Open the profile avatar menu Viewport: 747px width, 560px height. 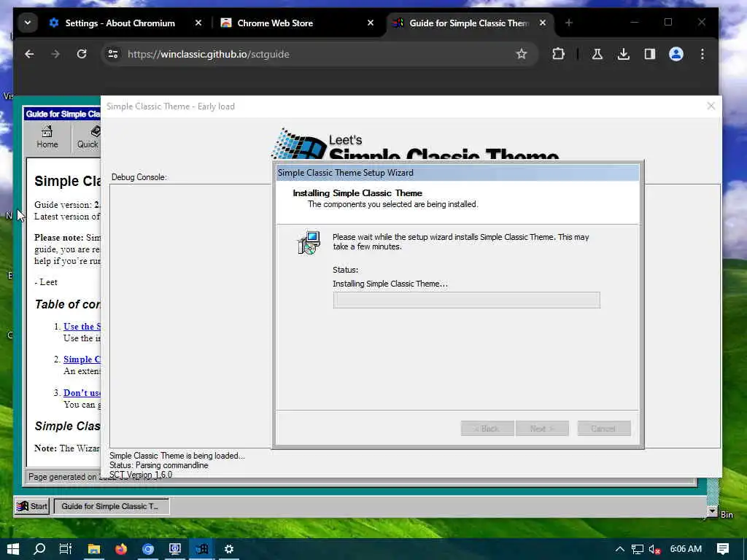pos(676,54)
